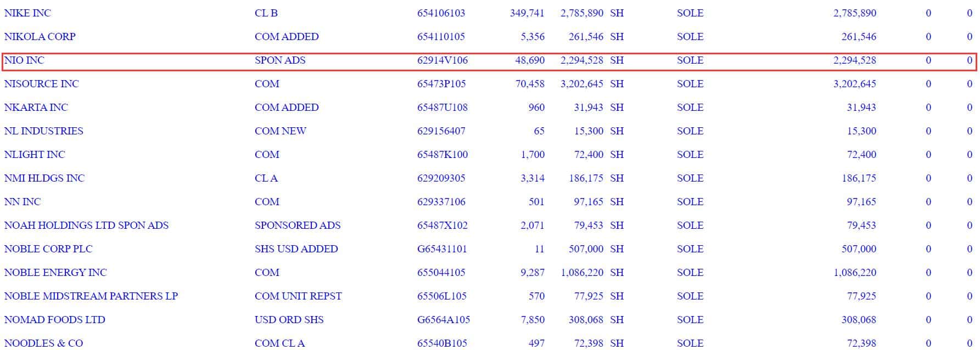Select the SPONSORED ADS class text

pos(297,225)
